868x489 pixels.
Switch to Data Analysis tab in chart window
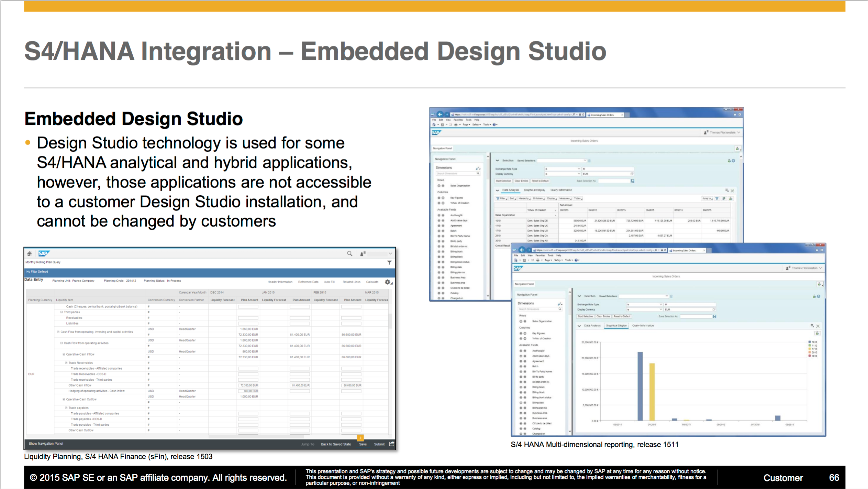[x=592, y=325]
